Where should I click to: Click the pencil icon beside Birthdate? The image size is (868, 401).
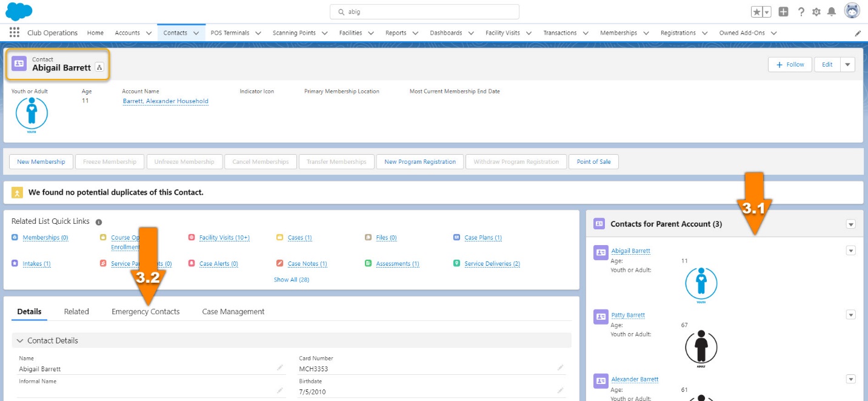559,390
